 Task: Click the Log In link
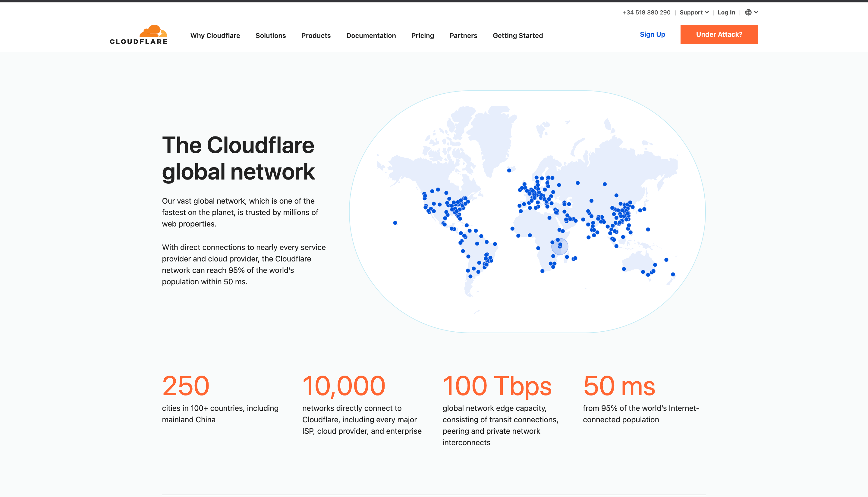(726, 12)
